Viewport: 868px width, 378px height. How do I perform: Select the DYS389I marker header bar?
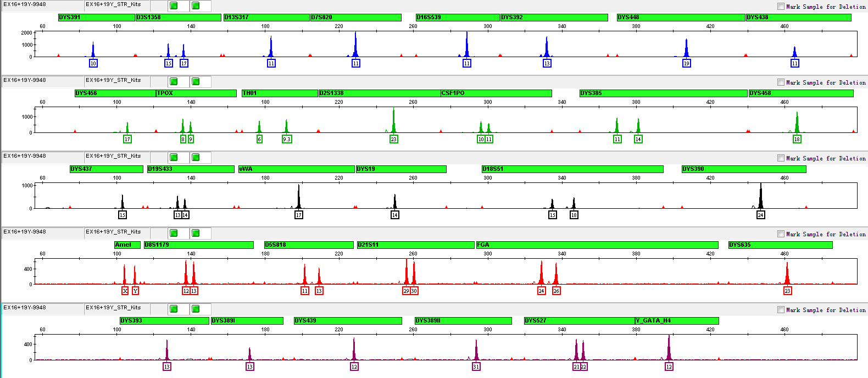tap(247, 321)
